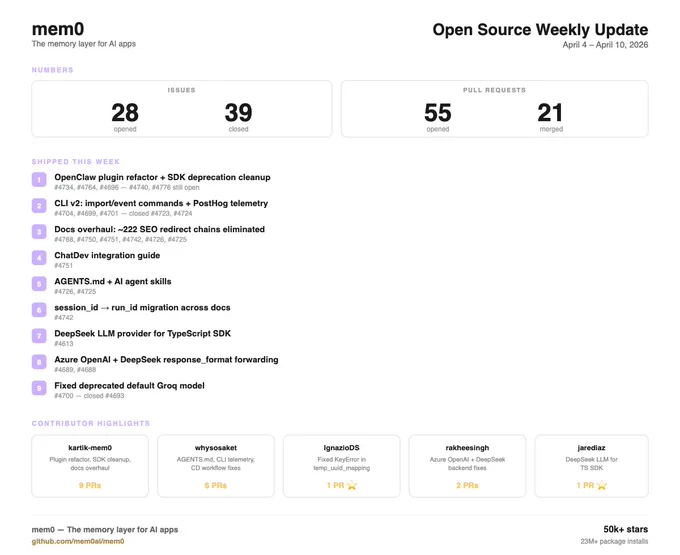
Task: Click 'The memory layer for AI apps' header tagline
Action: click(84, 44)
